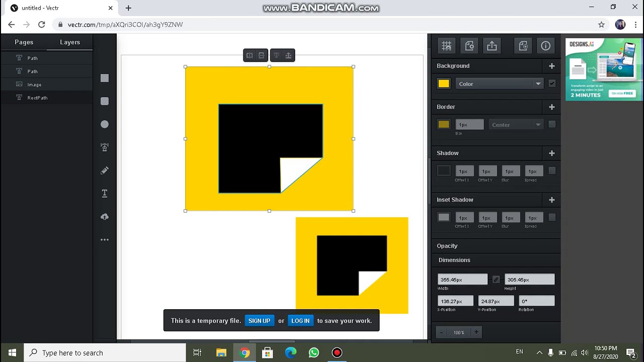Click the Rotation input field
The image size is (644, 362).
[536, 301]
